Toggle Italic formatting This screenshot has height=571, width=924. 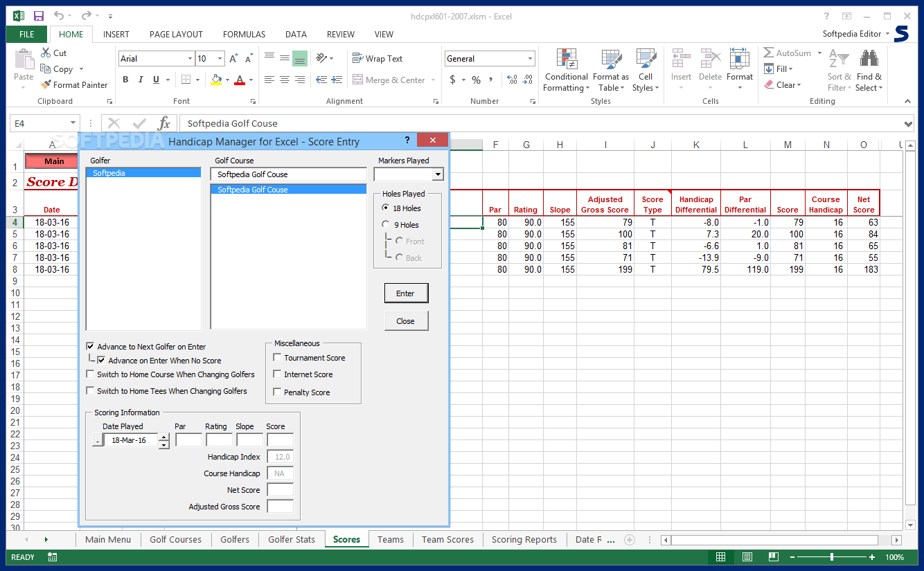pyautogui.click(x=142, y=80)
